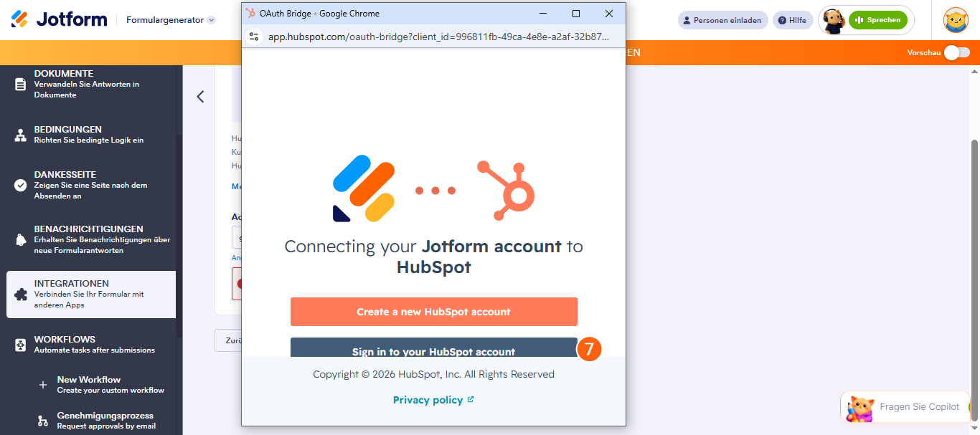
Task: Click the Jotform logo
Action: [x=59, y=19]
